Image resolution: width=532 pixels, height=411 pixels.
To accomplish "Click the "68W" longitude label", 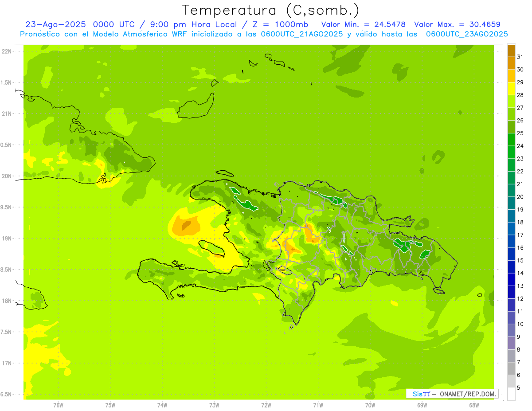I will (x=474, y=405).
